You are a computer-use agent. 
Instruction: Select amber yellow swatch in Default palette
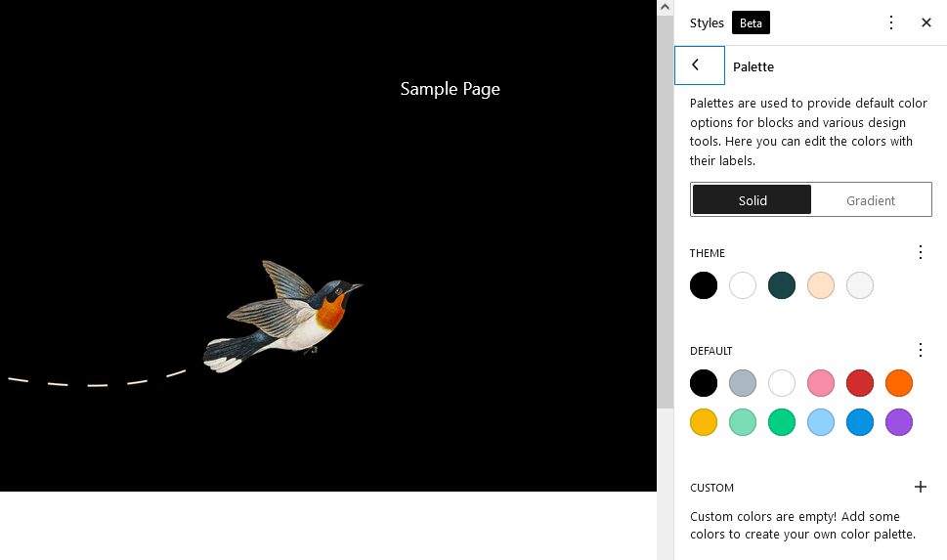pos(704,422)
